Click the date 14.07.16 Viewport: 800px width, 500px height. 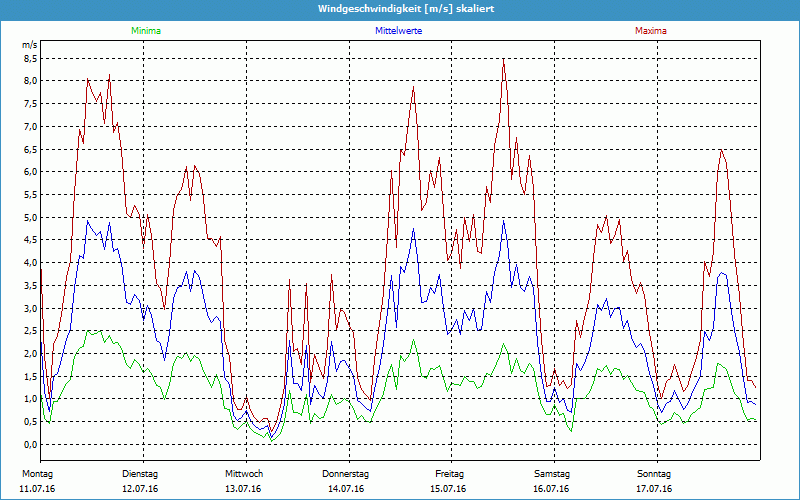click(346, 489)
